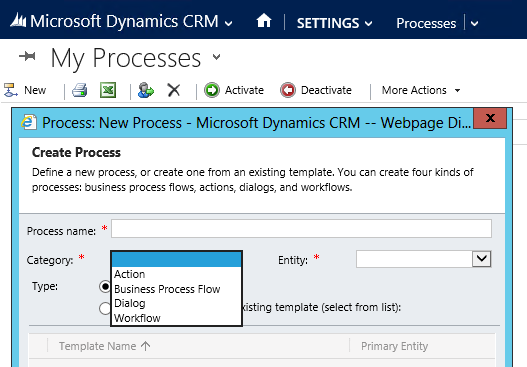
Task: Go to the Home icon
Action: (x=264, y=21)
